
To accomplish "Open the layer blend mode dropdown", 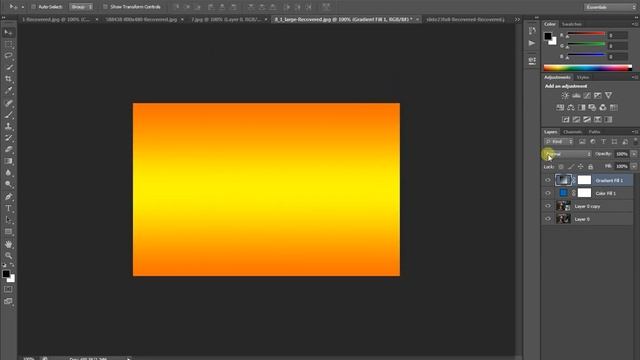I will click(x=568, y=154).
